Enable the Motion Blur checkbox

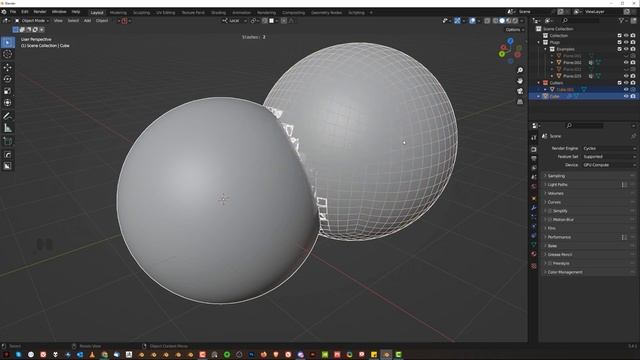pos(550,220)
